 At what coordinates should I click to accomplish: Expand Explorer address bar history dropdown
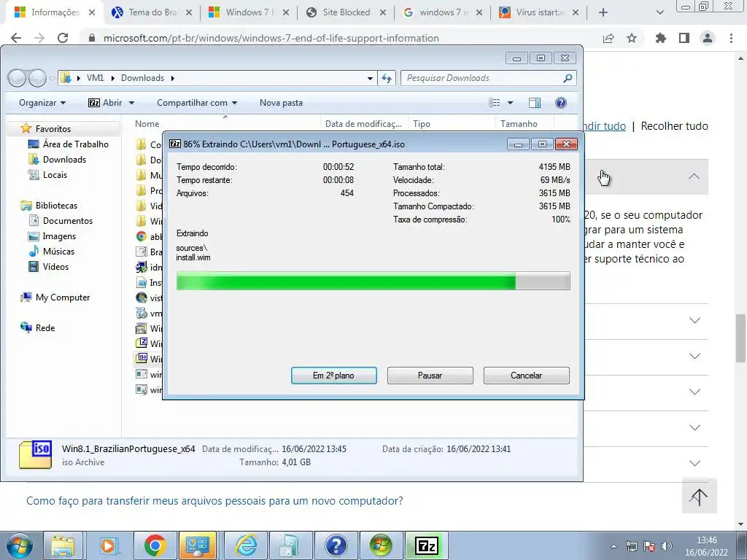(370, 78)
